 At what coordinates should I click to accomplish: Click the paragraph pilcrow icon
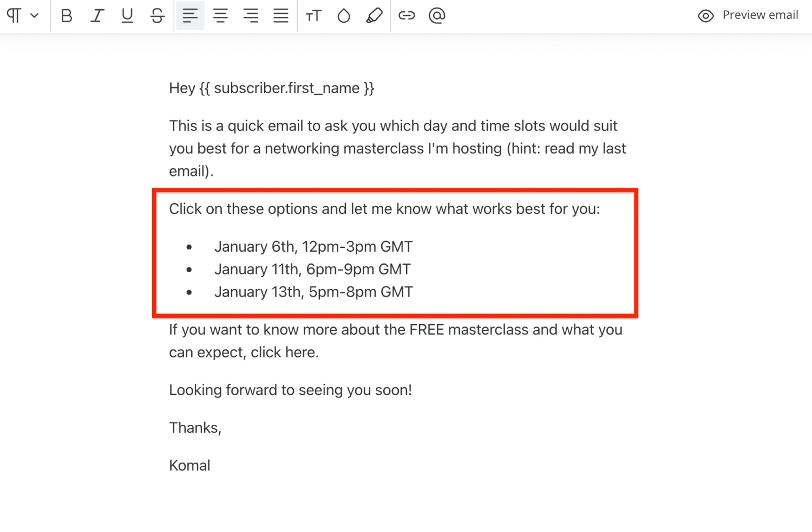(14, 16)
